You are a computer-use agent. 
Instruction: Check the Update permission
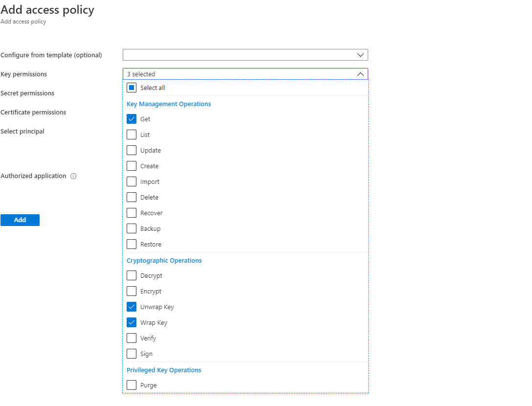click(131, 150)
